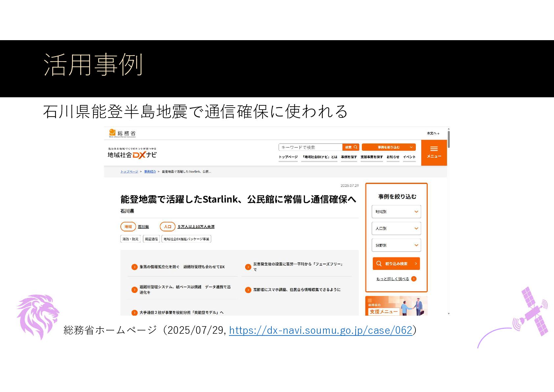Click the arrow icon beside 災害発生後の設置に苦労
This screenshot has width=554, height=392.
tap(248, 267)
